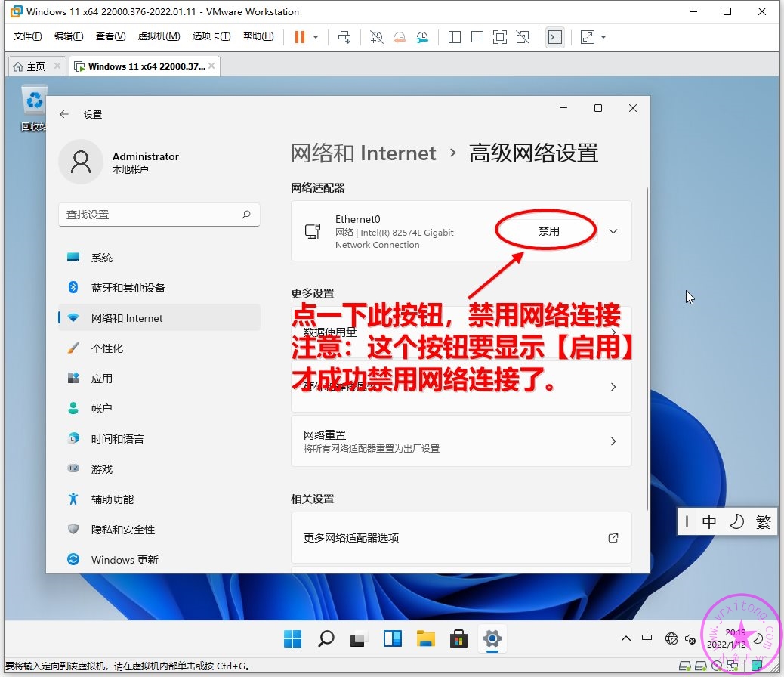Open 蓝牙和其他设备 settings
This screenshot has height=677, width=784.
[159, 288]
